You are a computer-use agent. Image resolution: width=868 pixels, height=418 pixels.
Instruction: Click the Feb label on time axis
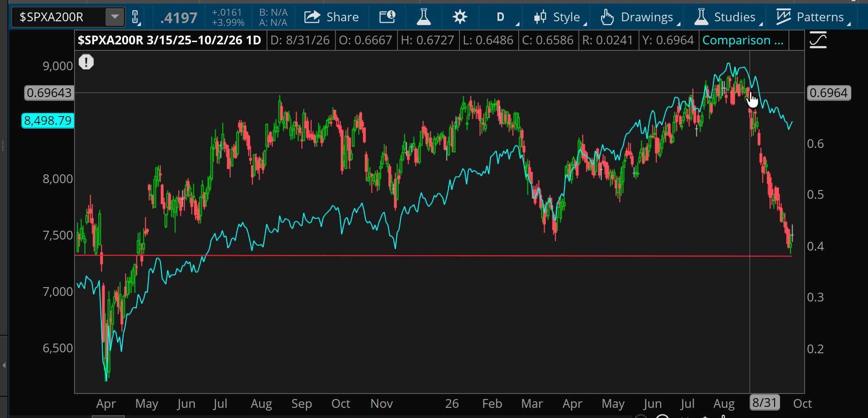tap(492, 404)
